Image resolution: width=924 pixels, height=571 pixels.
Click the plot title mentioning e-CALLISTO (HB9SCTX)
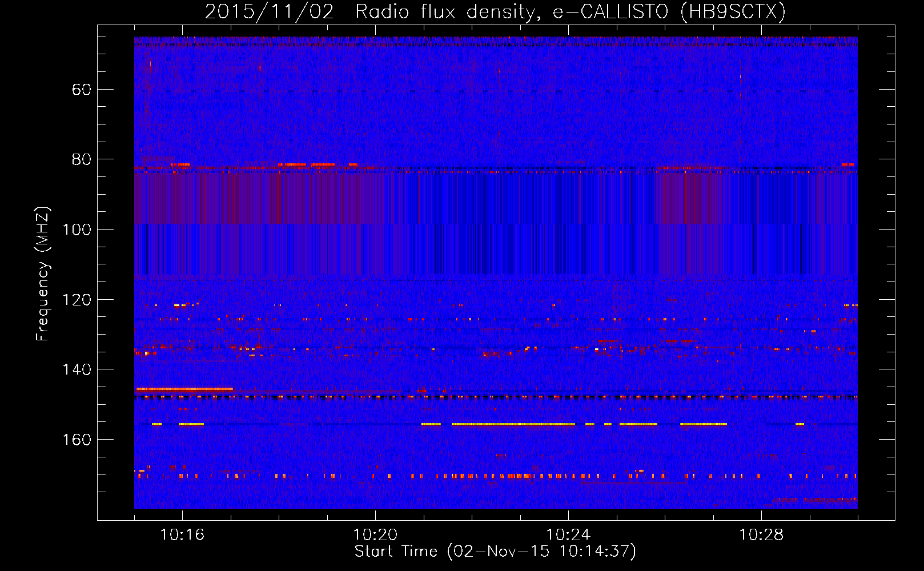[x=495, y=12]
